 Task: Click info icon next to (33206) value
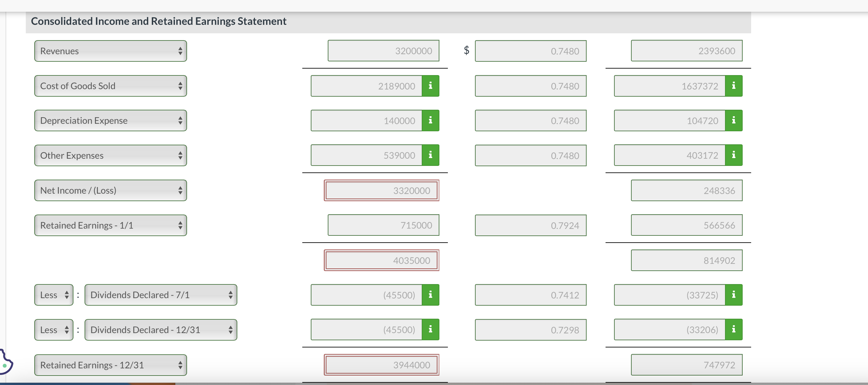(734, 329)
